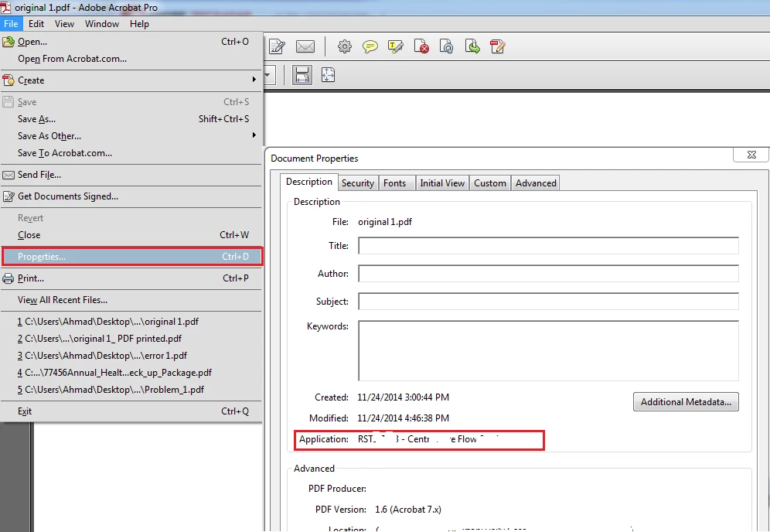Open the Help menu
This screenshot has height=532, width=770.
tap(139, 23)
